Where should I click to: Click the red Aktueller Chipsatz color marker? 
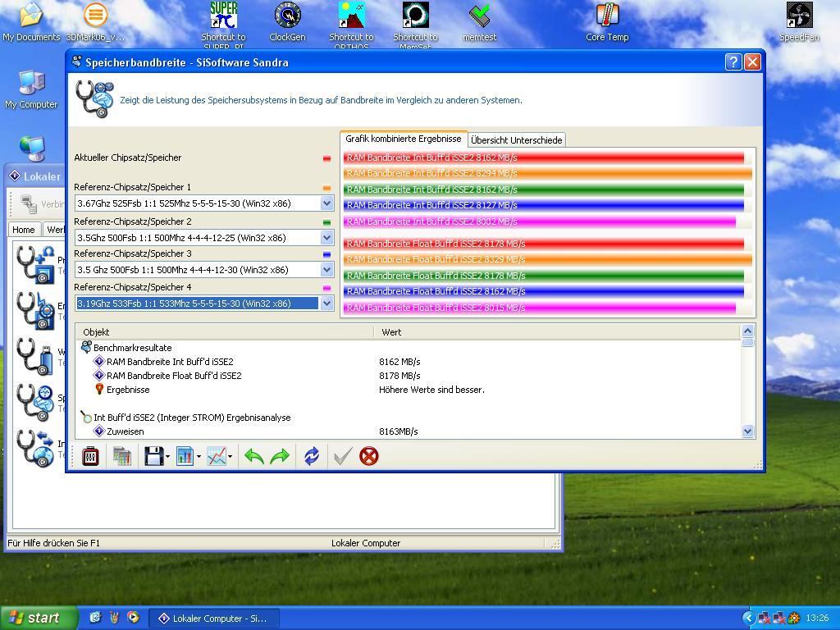click(326, 158)
